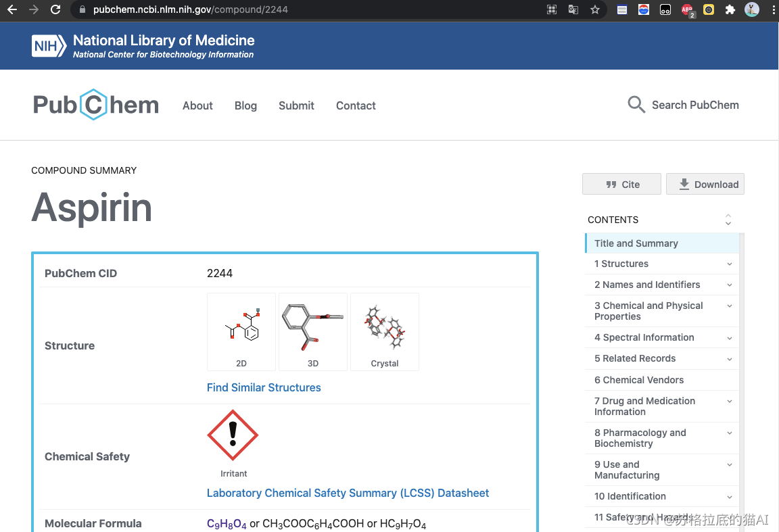Click the address bar URL
This screenshot has height=532, width=779.
pyautogui.click(x=190, y=9)
